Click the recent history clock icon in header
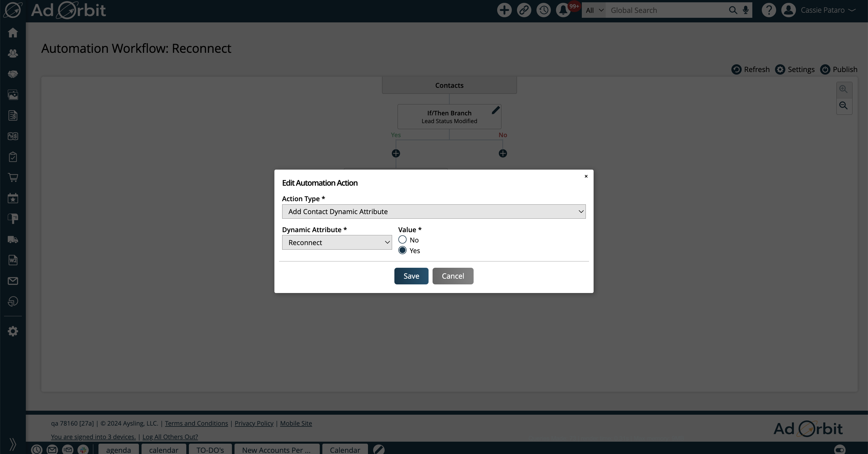The height and width of the screenshot is (454, 868). coord(543,10)
